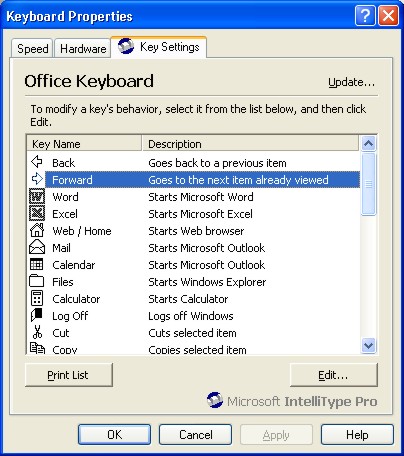Screen dimensions: 404x456
Task: Confirm with the OK button
Action: tap(114, 434)
